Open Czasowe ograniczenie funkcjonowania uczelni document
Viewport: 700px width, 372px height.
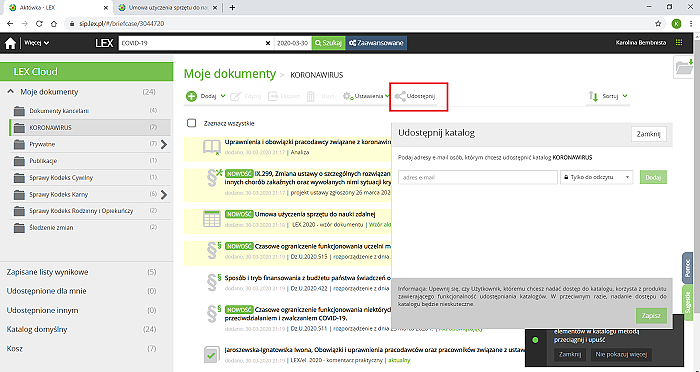(323, 247)
